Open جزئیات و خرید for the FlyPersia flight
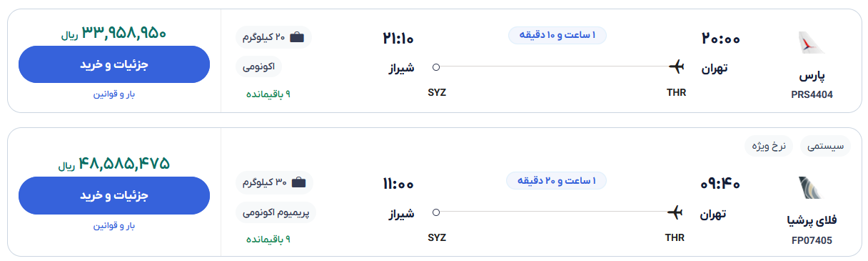The height and width of the screenshot is (261, 868). click(114, 195)
